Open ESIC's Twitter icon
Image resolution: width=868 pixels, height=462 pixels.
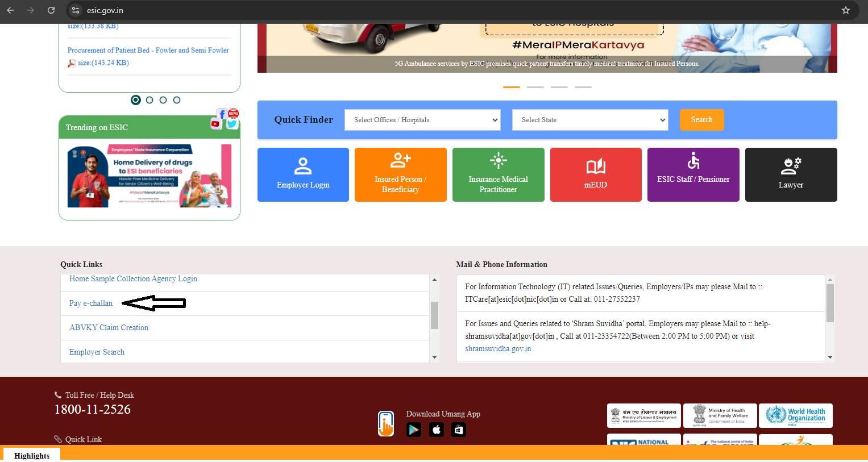[x=232, y=124]
